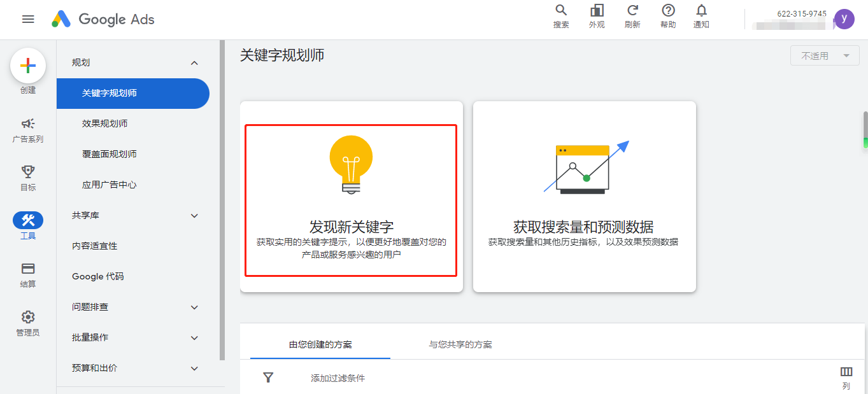
Task: Switch to 与您共享的方案 tab
Action: tap(460, 344)
